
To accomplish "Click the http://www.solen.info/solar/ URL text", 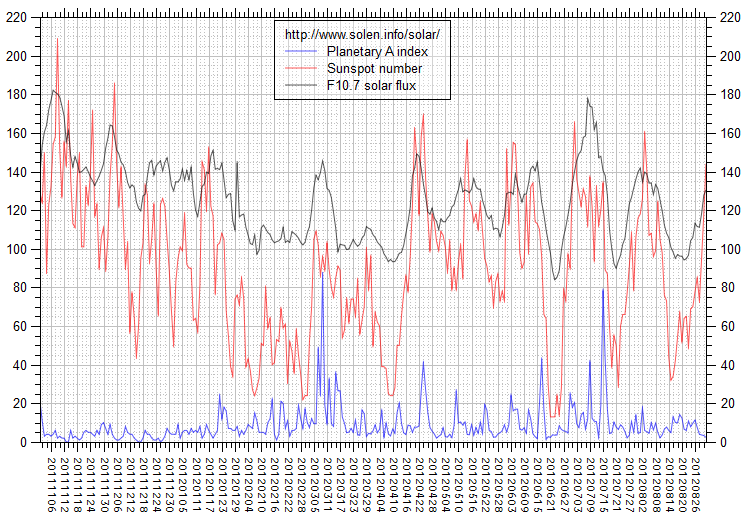I will click(362, 35).
